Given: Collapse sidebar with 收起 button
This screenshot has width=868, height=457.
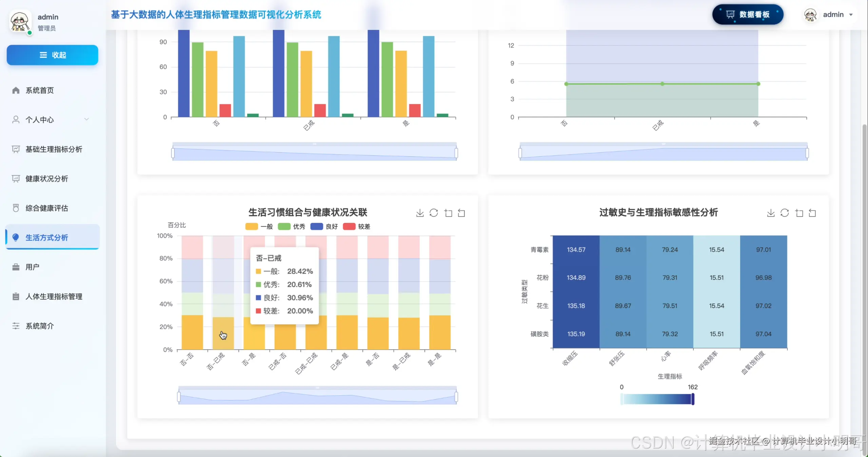Looking at the screenshot, I should (x=53, y=55).
